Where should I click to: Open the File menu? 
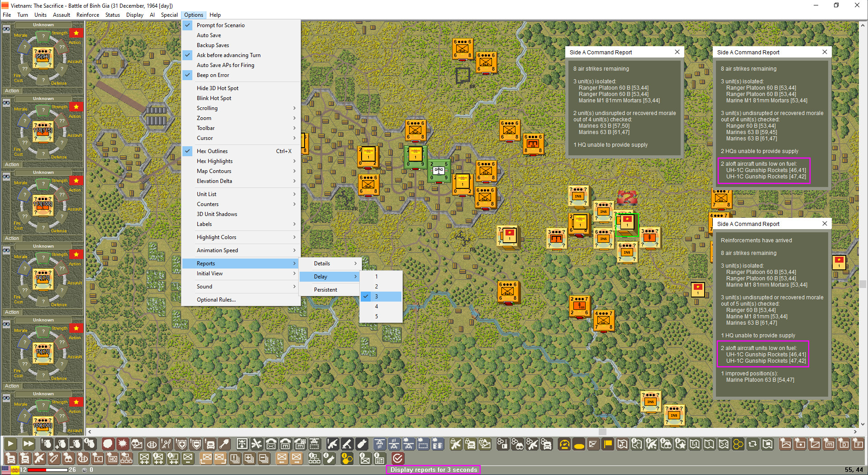7,15
